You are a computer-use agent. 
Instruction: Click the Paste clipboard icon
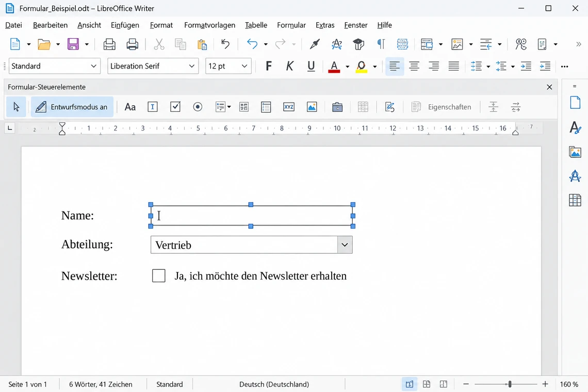[x=202, y=44]
